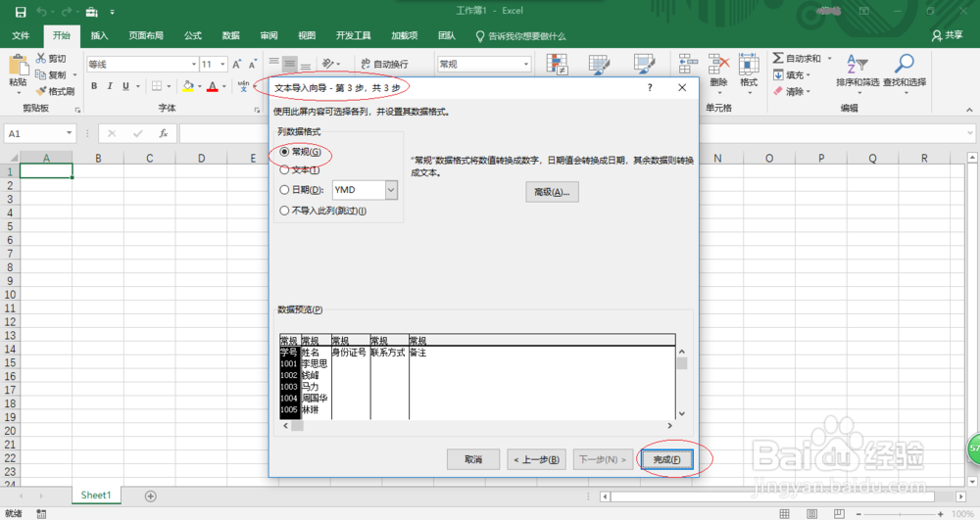Click the Paste clipboard icon
Image resolution: width=980 pixels, height=520 pixels.
click(18, 65)
